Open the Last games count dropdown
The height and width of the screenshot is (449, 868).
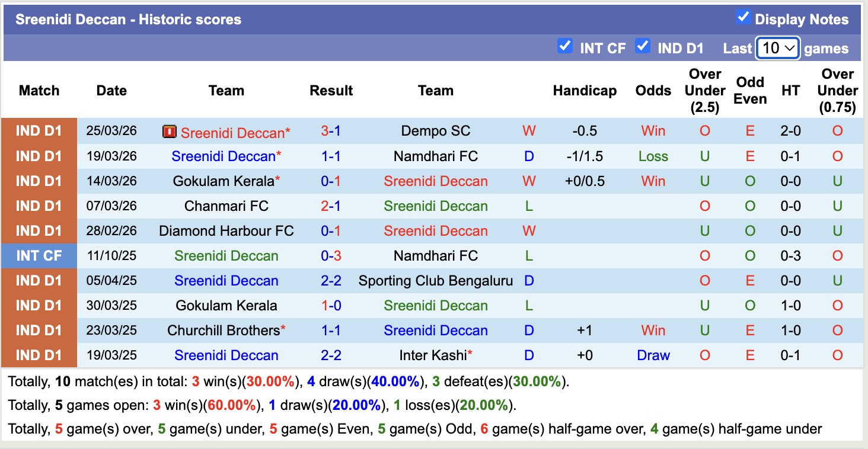point(777,47)
